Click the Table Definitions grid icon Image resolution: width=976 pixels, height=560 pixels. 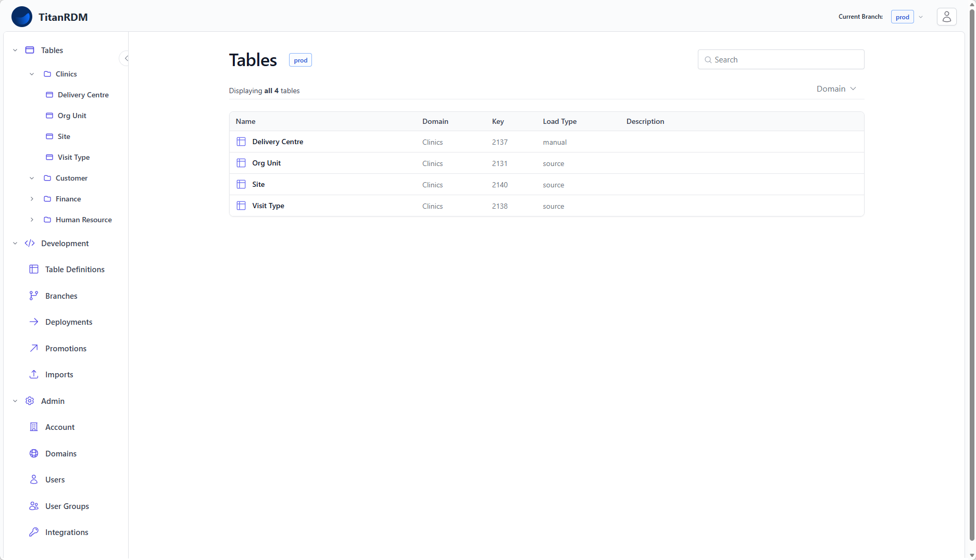[x=34, y=269]
